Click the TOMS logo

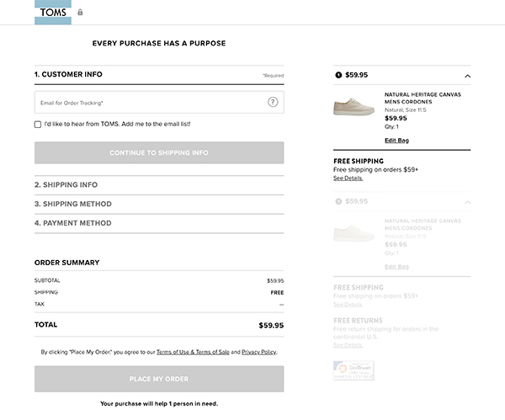pos(53,12)
